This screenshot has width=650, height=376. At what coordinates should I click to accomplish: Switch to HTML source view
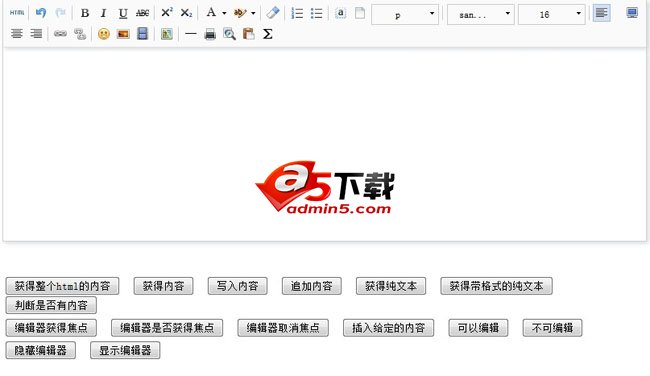(17, 13)
